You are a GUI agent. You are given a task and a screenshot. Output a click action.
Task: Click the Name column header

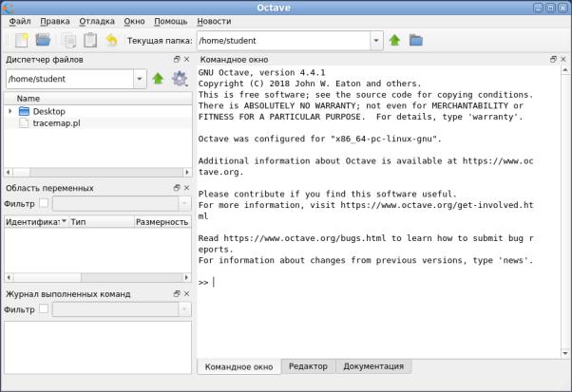(98, 99)
